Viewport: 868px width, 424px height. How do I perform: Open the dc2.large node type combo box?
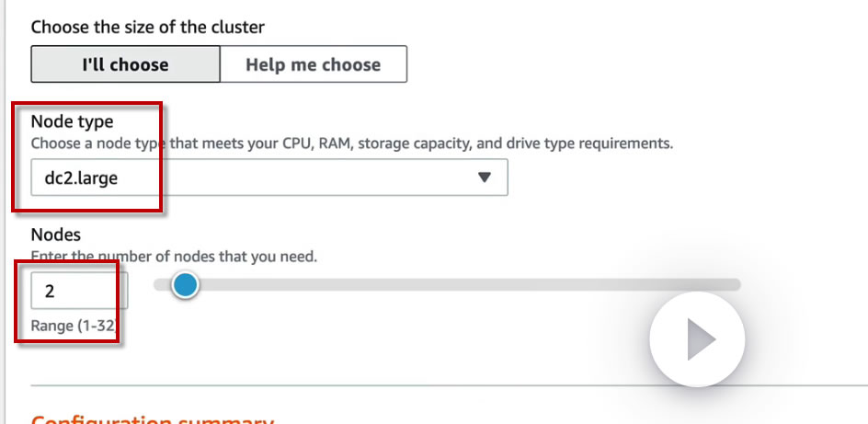click(x=268, y=178)
